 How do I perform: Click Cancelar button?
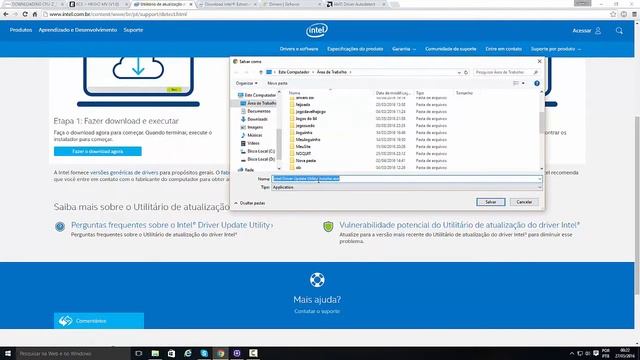click(x=524, y=202)
